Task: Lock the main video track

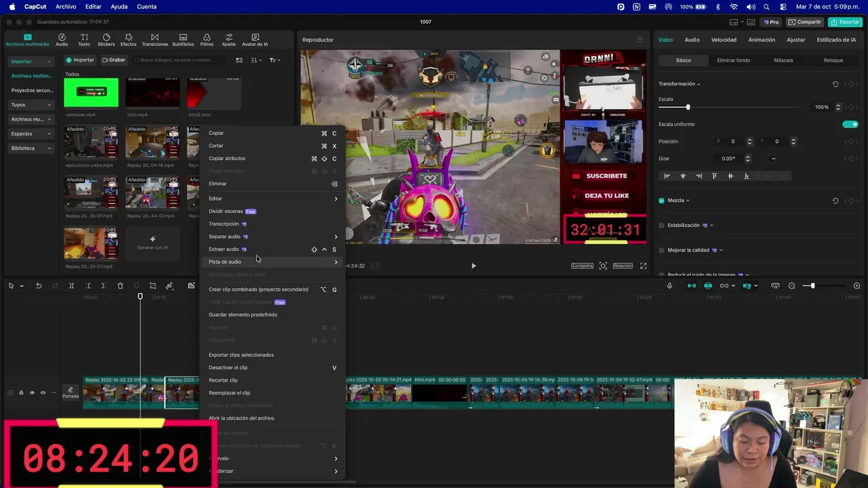Action: click(21, 393)
